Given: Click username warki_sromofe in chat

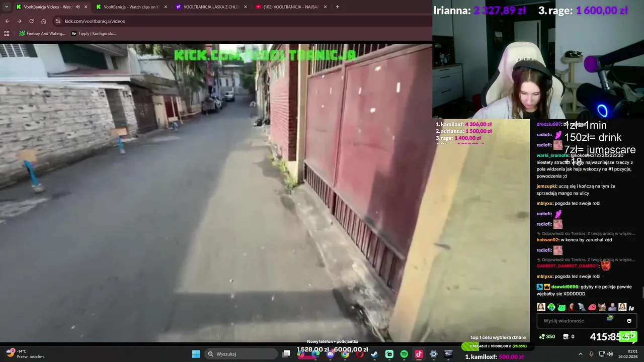Looking at the screenshot, I should click(553, 155).
